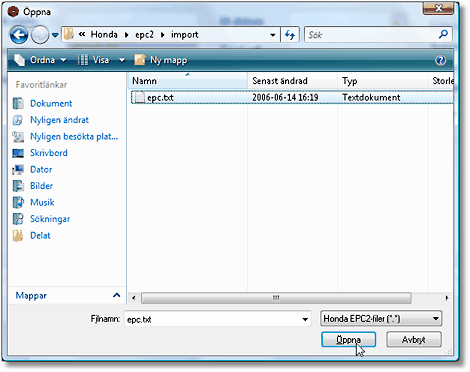Click the Nyligen ändrat icon

[x=18, y=120]
